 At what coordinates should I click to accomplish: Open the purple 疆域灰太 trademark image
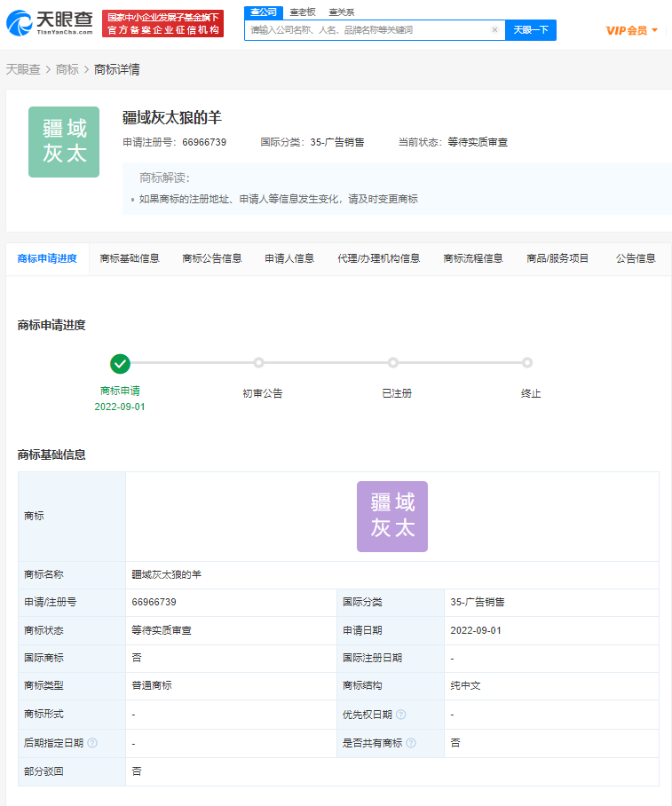point(392,517)
